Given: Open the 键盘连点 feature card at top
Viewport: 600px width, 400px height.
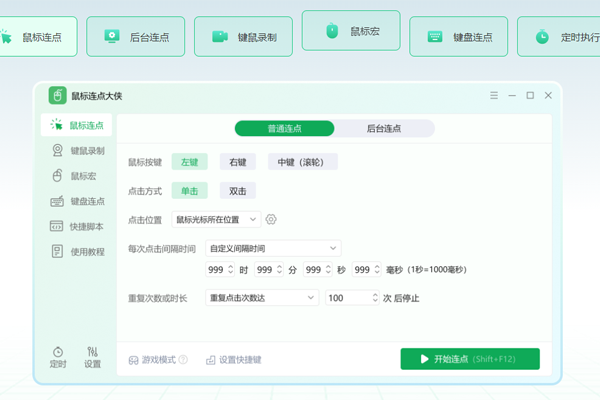Looking at the screenshot, I should tap(458, 37).
